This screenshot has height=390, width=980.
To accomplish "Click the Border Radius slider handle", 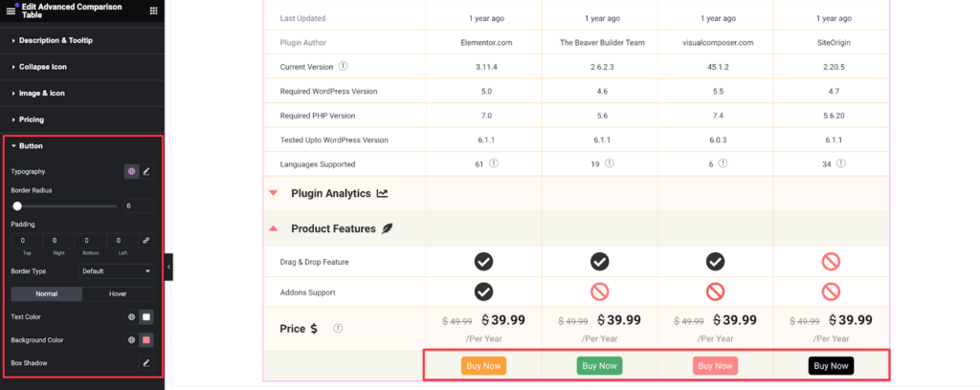I will tap(17, 206).
